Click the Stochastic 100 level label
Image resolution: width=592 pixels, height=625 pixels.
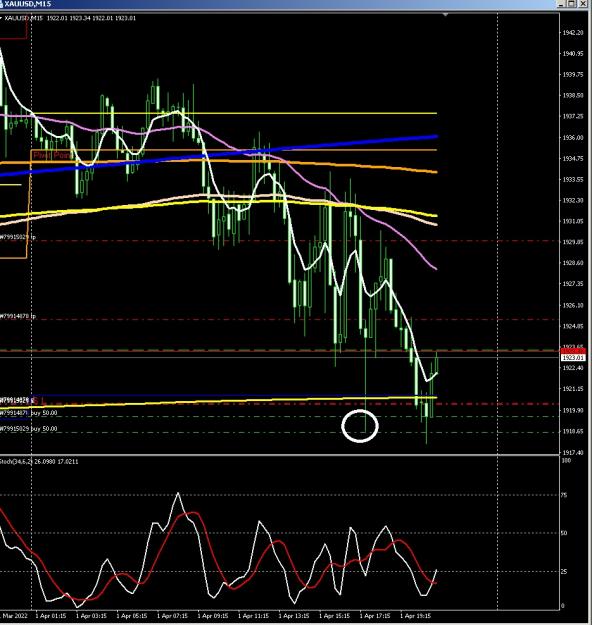pyautogui.click(x=564, y=460)
